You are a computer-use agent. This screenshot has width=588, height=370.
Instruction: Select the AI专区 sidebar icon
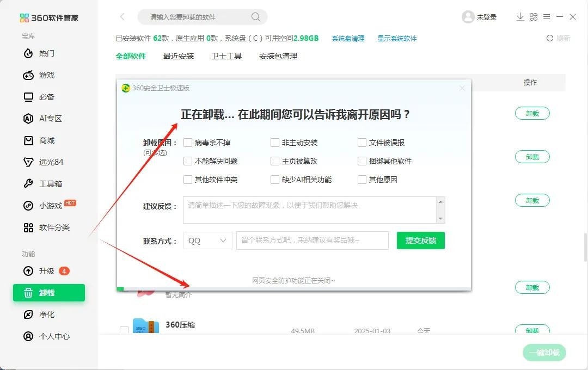click(28, 119)
